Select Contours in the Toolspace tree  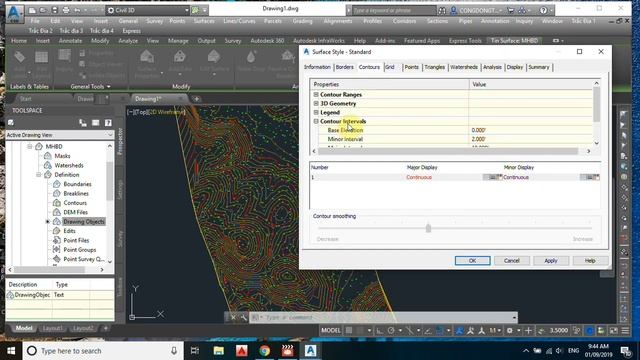[75, 203]
